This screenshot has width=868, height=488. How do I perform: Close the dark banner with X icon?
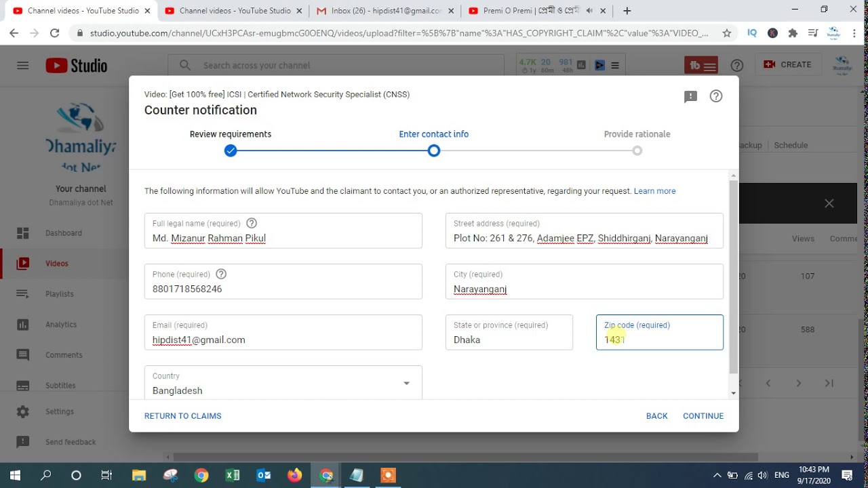pos(829,203)
